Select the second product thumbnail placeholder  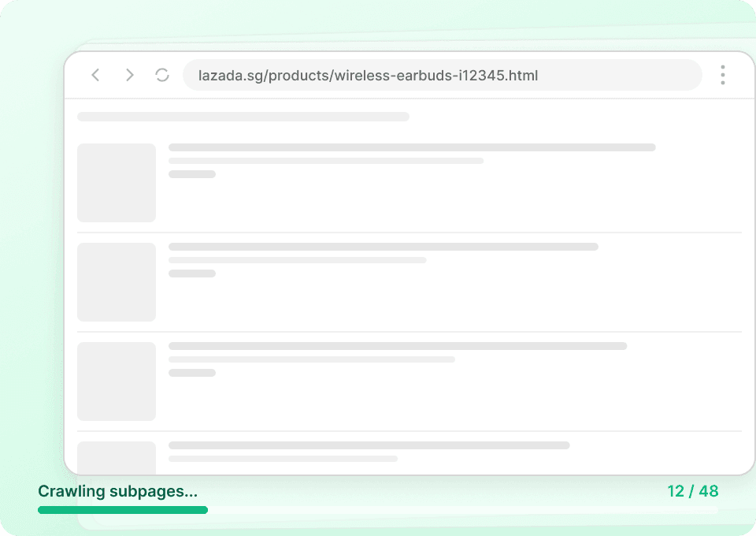(117, 282)
